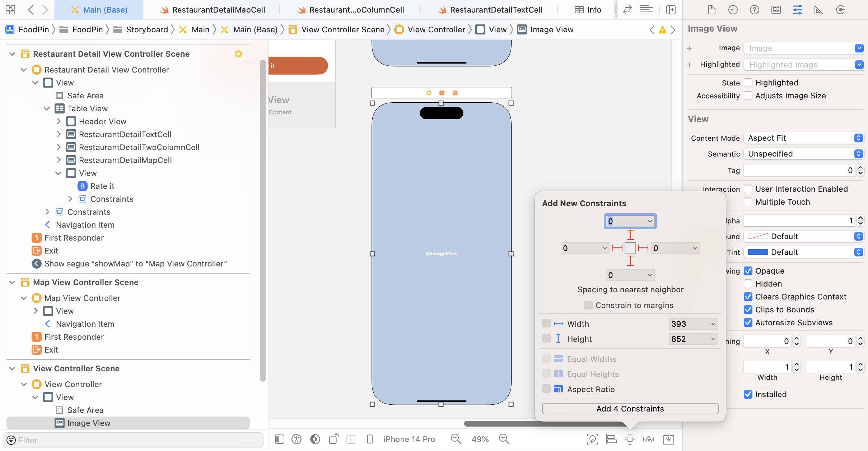Enable the Width constraint checkbox
The height and width of the screenshot is (451, 868).
pos(546,324)
